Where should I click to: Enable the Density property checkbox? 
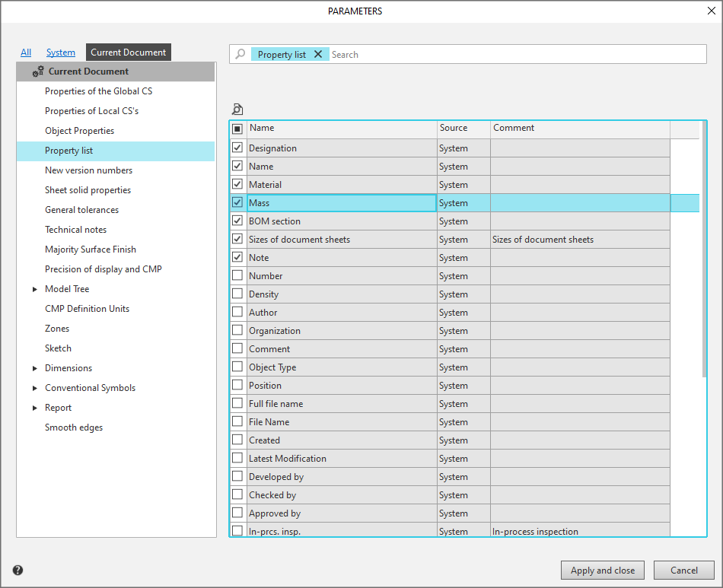pos(237,294)
